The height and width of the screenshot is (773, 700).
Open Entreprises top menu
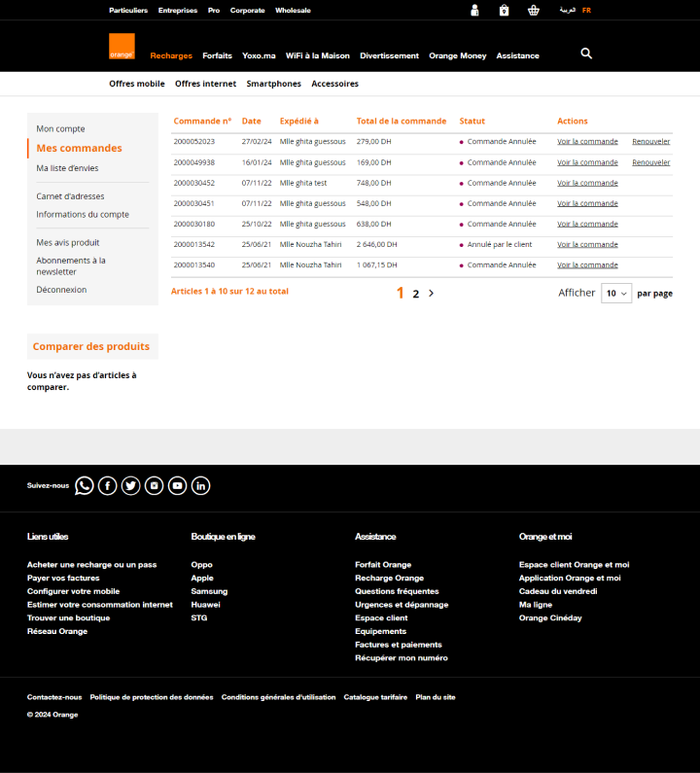click(x=178, y=11)
